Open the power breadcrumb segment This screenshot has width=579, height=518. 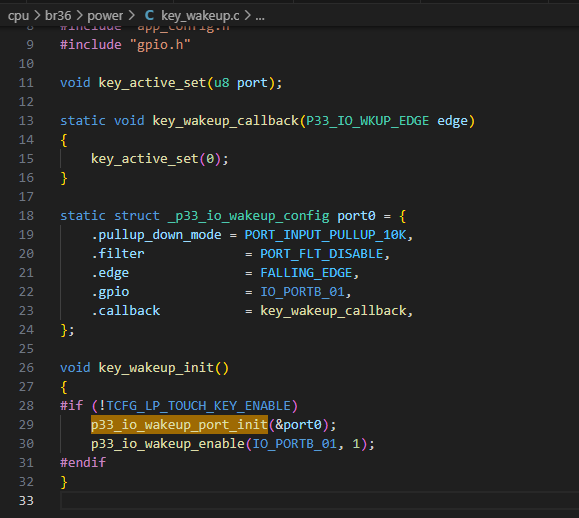105,16
